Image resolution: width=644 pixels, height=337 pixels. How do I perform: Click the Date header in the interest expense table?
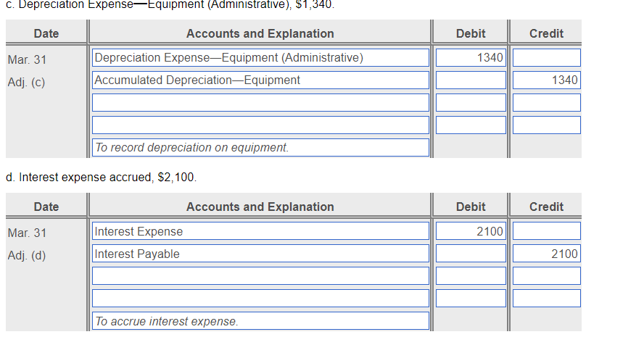point(46,207)
